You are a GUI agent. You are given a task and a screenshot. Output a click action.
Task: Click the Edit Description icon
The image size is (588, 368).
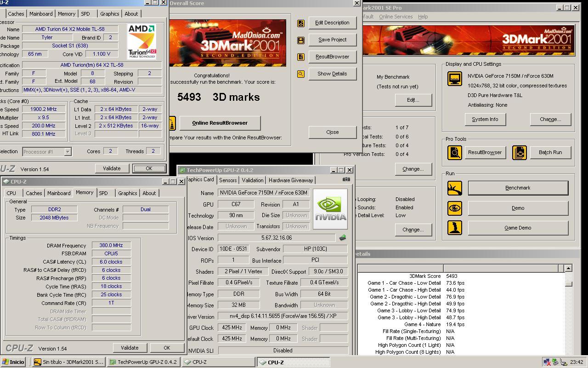(301, 23)
